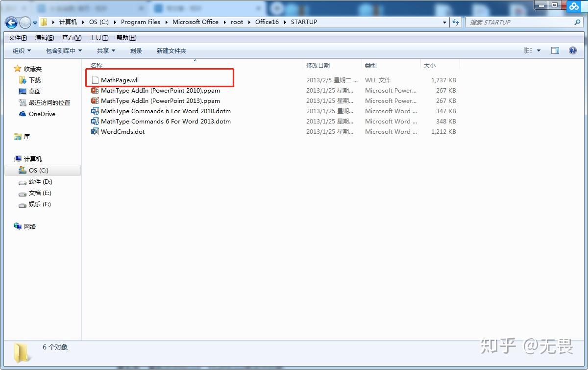The image size is (588, 370).
Task: Click Program Files in the address breadcrumb
Action: pyautogui.click(x=141, y=22)
